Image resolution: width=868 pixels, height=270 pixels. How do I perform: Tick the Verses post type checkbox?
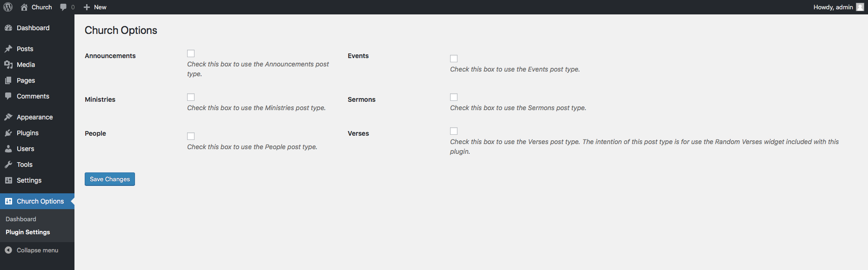pos(454,131)
